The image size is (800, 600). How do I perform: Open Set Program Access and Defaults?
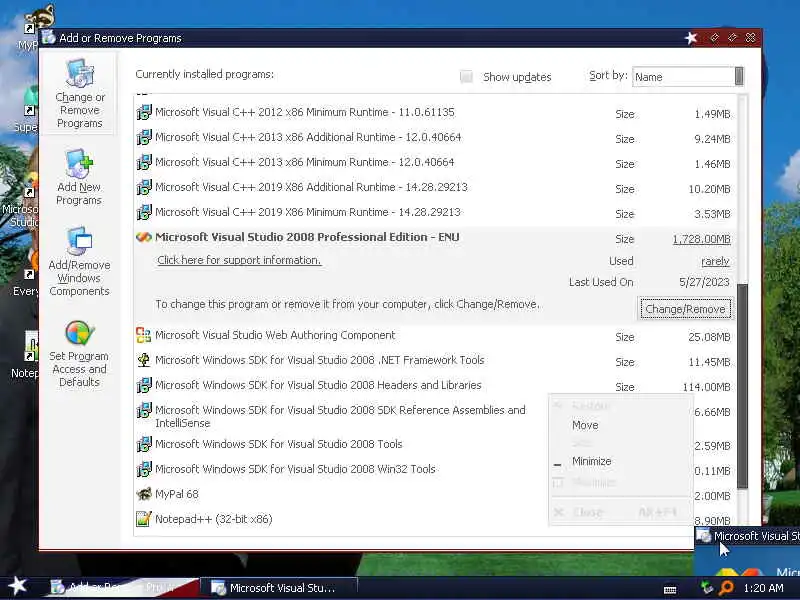(x=79, y=354)
